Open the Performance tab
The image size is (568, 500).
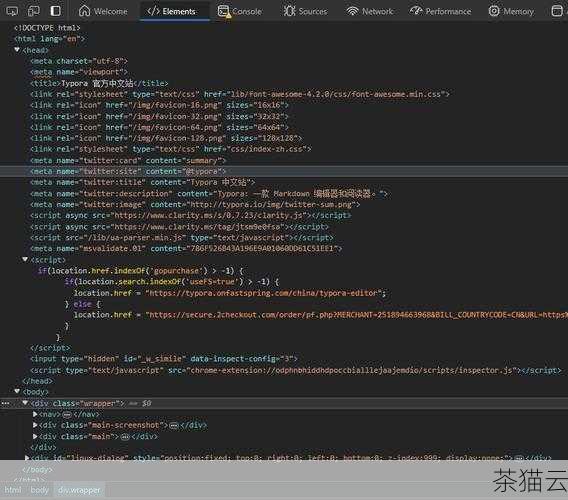(440, 11)
